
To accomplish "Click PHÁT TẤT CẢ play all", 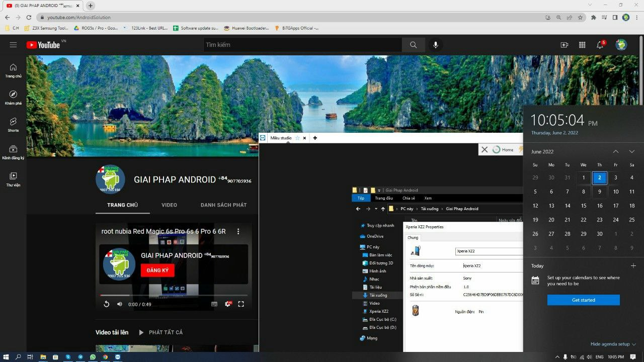I will click(x=160, y=332).
